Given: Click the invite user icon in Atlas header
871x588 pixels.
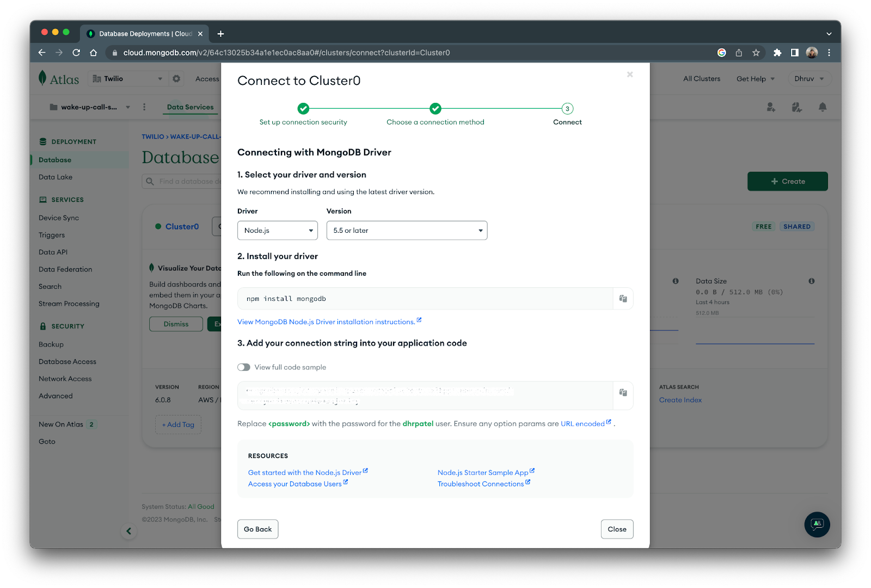Looking at the screenshot, I should (x=771, y=107).
